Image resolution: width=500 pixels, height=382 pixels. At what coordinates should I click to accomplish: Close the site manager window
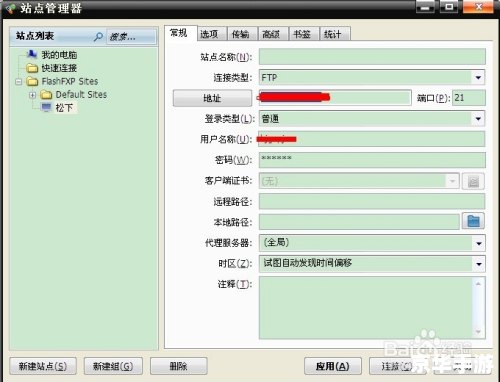[x=478, y=7]
